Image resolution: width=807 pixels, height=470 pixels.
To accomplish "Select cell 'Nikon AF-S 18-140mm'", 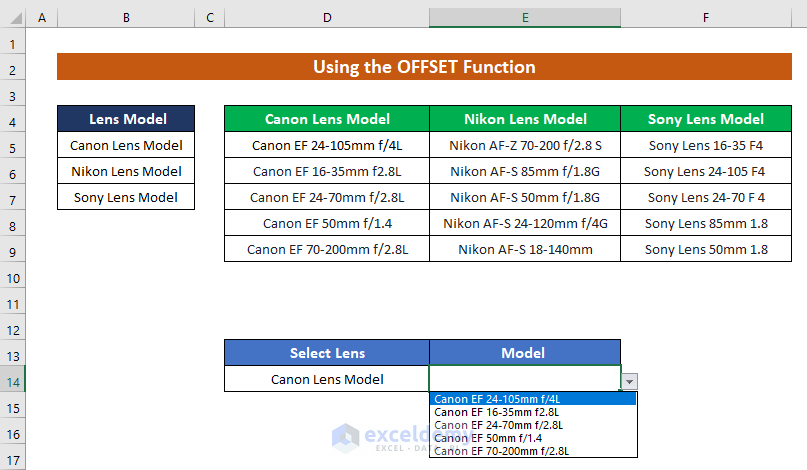I will 525,249.
